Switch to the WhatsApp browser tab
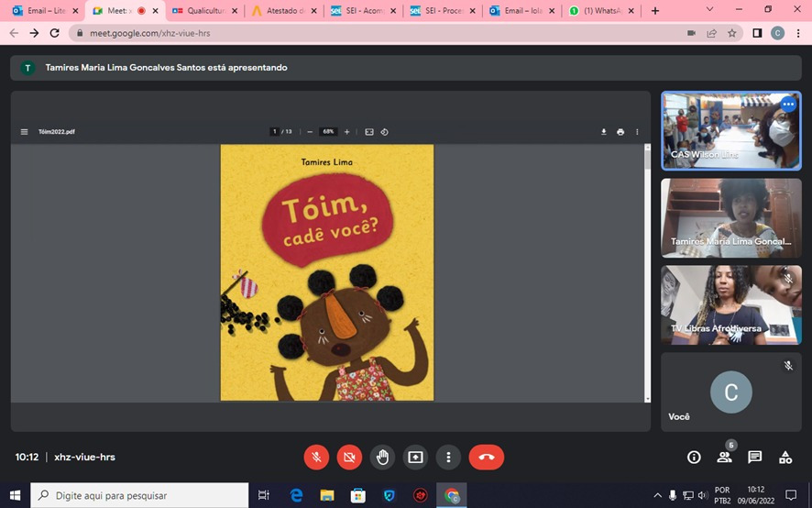The width and height of the screenshot is (812, 508). click(602, 10)
